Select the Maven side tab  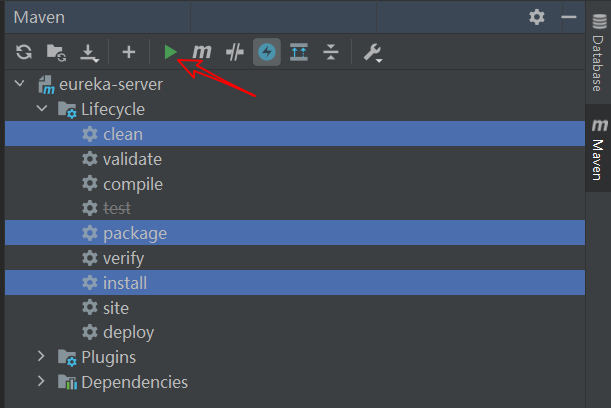pos(599,149)
